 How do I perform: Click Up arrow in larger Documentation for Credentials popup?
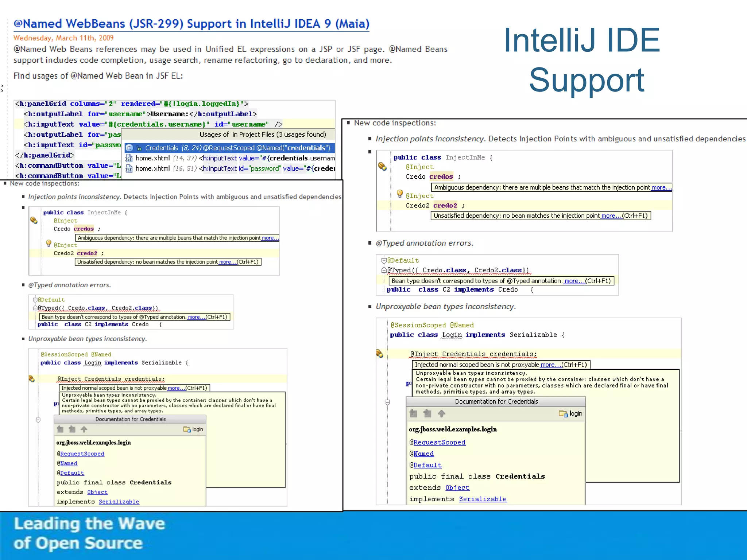[x=441, y=413]
